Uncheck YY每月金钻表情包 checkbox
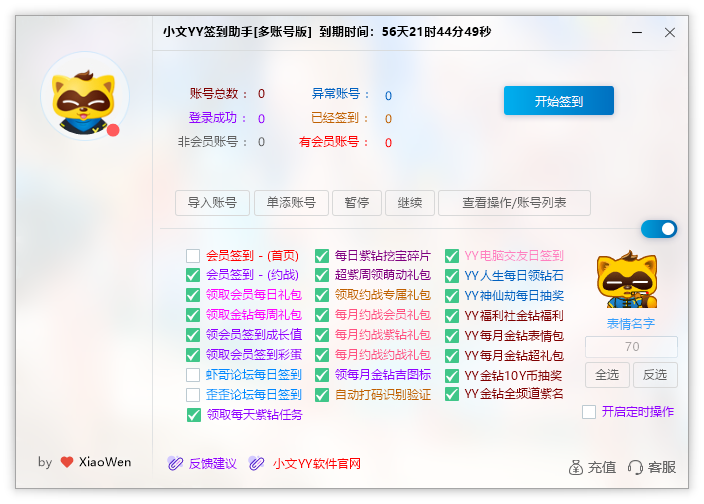 point(452,336)
